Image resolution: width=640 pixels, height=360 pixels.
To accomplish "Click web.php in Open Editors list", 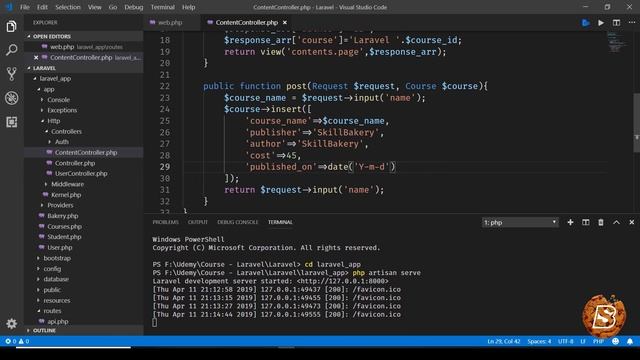I will click(62, 47).
